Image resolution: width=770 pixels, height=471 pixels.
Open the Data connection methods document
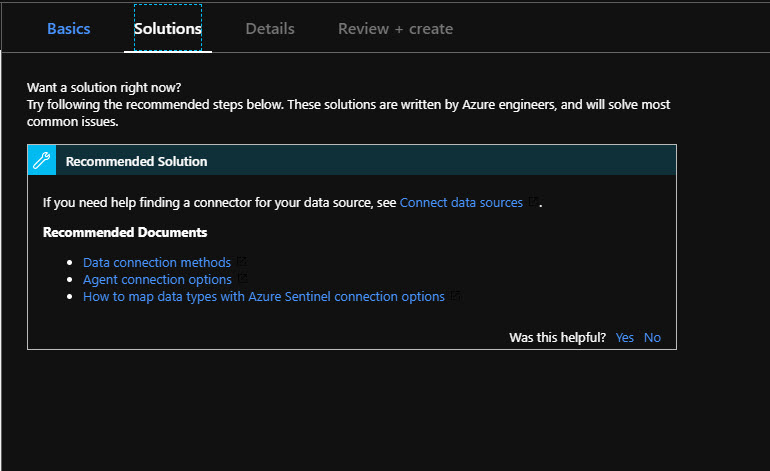point(157,262)
